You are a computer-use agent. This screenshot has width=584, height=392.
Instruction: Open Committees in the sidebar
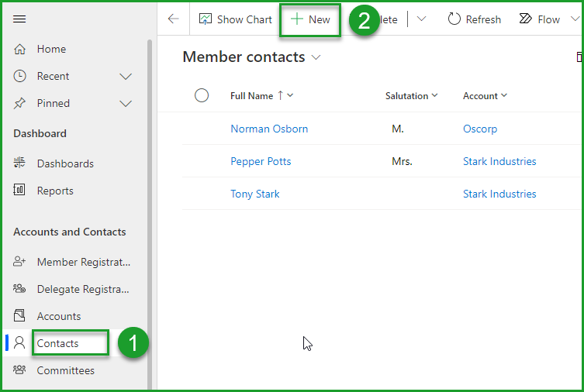[65, 370]
